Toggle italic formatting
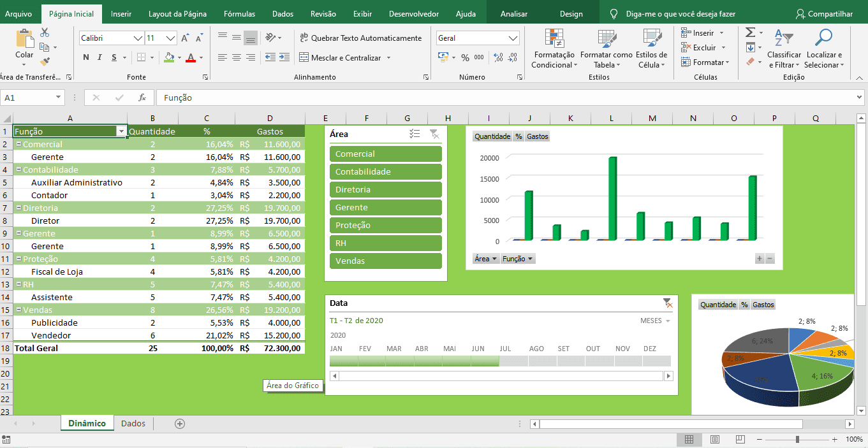 tap(101, 57)
